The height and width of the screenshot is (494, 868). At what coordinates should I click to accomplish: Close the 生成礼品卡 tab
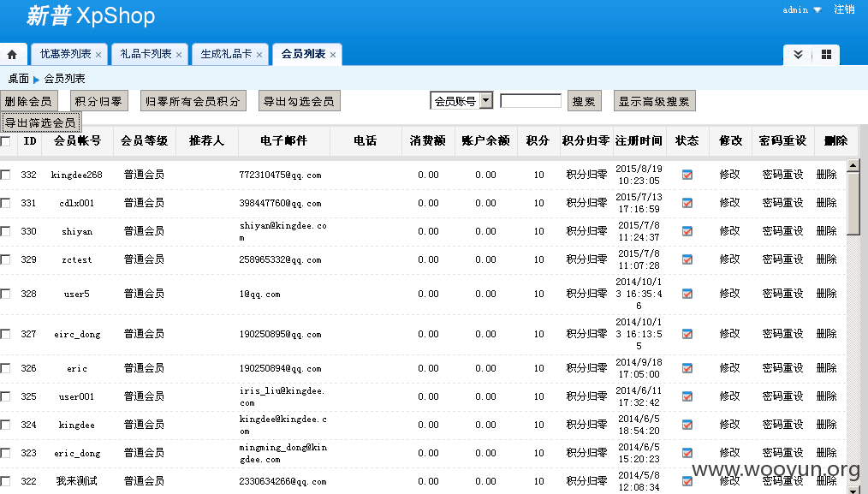pyautogui.click(x=259, y=55)
